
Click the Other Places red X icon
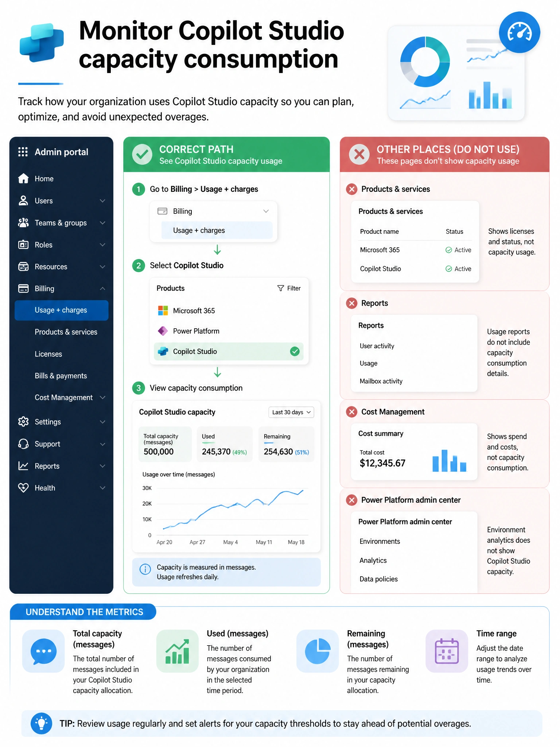359,154
